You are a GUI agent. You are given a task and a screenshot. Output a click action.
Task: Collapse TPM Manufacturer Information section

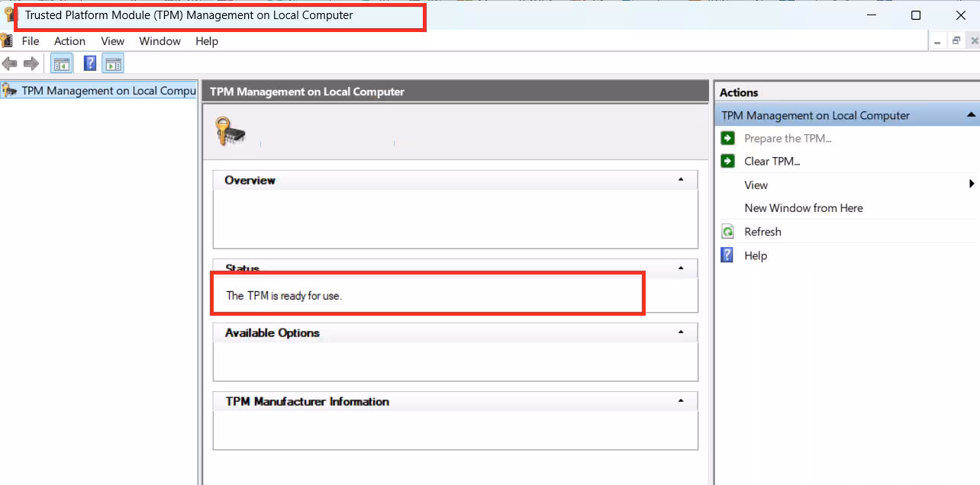(681, 401)
